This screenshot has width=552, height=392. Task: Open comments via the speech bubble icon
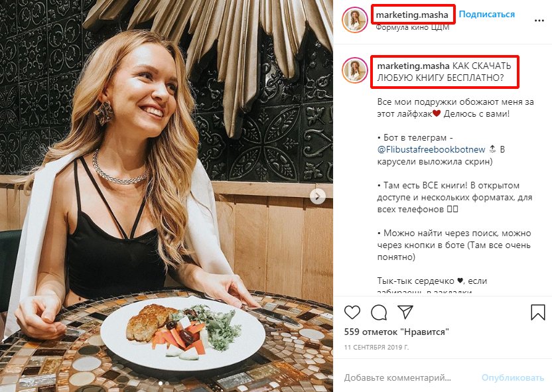[379, 312]
